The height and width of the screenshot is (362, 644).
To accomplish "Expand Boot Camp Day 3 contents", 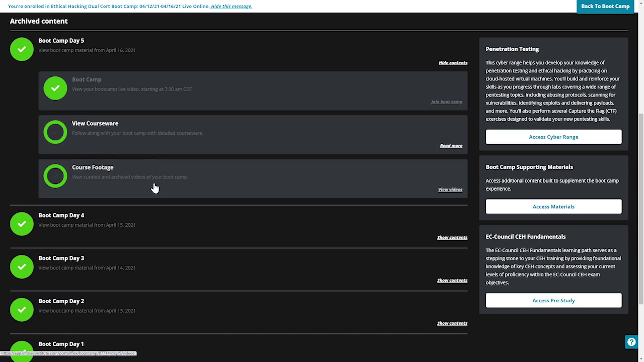I will [x=452, y=281].
